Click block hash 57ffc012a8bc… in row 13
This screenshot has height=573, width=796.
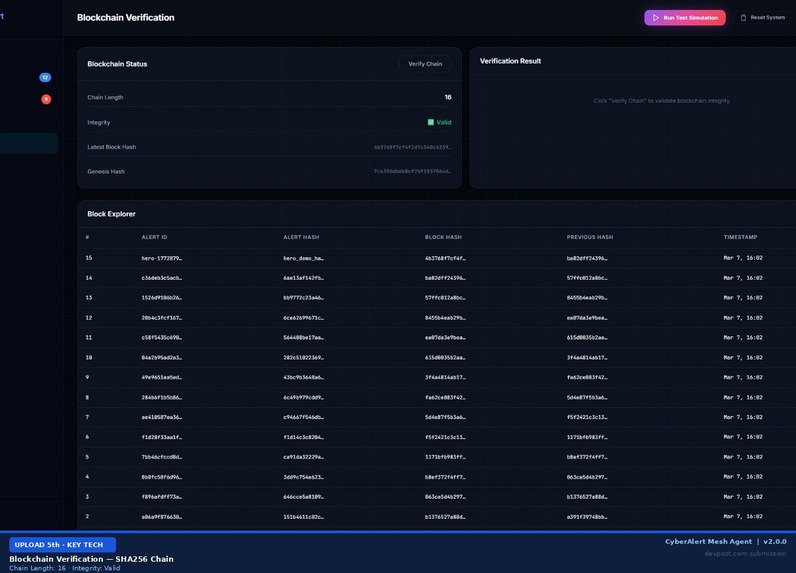coord(445,298)
